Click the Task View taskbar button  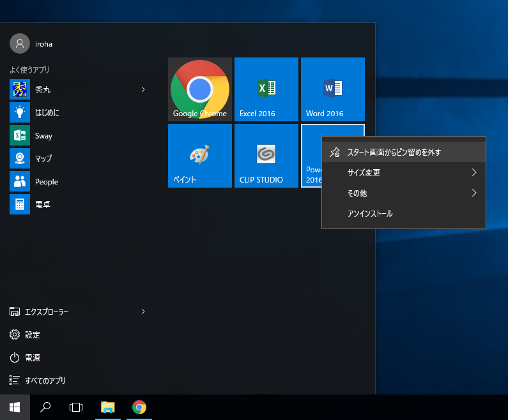(x=77, y=407)
